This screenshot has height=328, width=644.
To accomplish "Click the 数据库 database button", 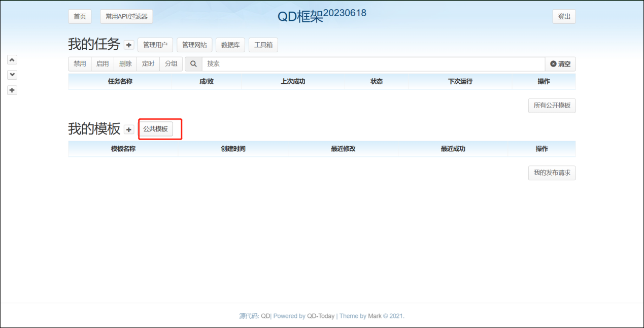I will [x=230, y=45].
